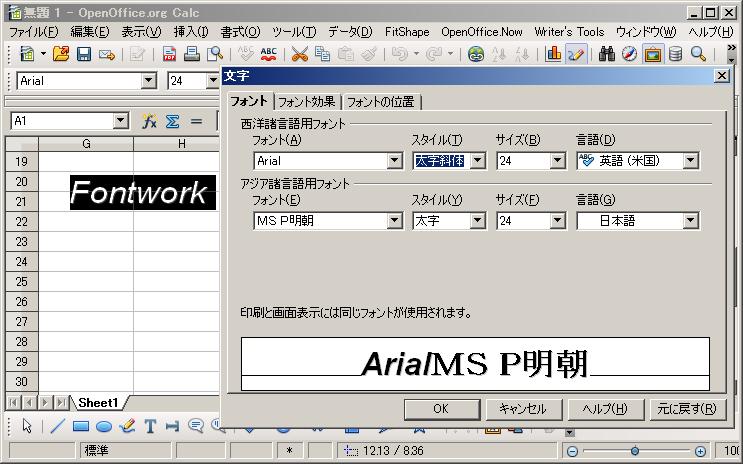Open データ(D) menu
Viewport: 743px width, 464px height.
coord(350,32)
